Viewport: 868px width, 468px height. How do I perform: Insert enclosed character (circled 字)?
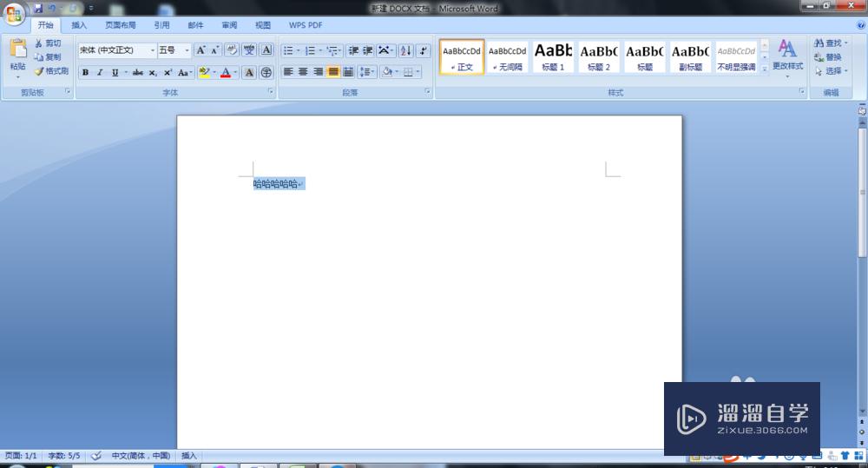coord(266,73)
